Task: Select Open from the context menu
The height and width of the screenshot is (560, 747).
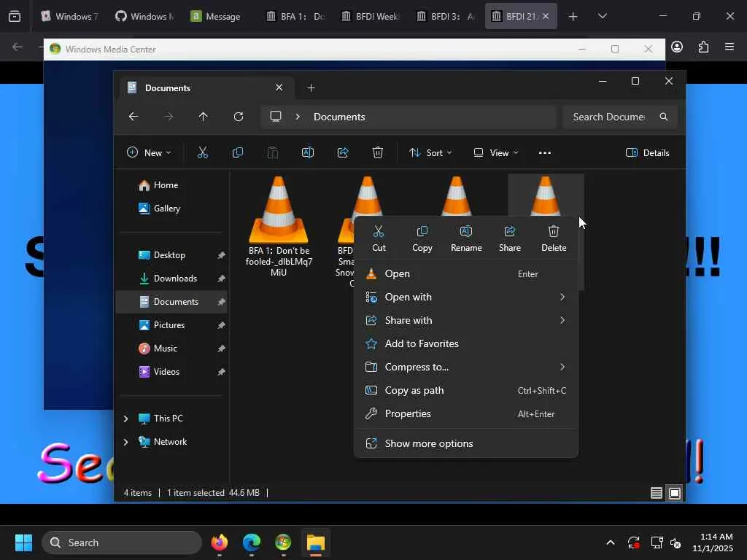Action: point(466,274)
